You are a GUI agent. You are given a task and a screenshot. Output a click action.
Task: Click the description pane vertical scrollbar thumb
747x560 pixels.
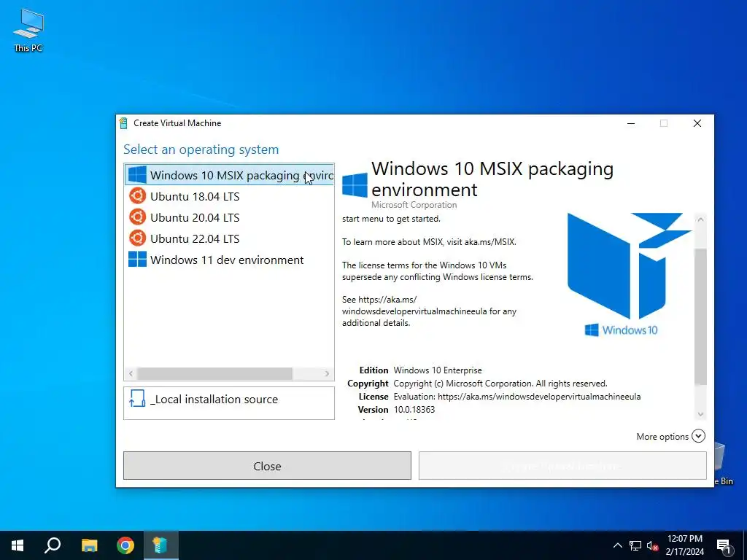point(700,316)
